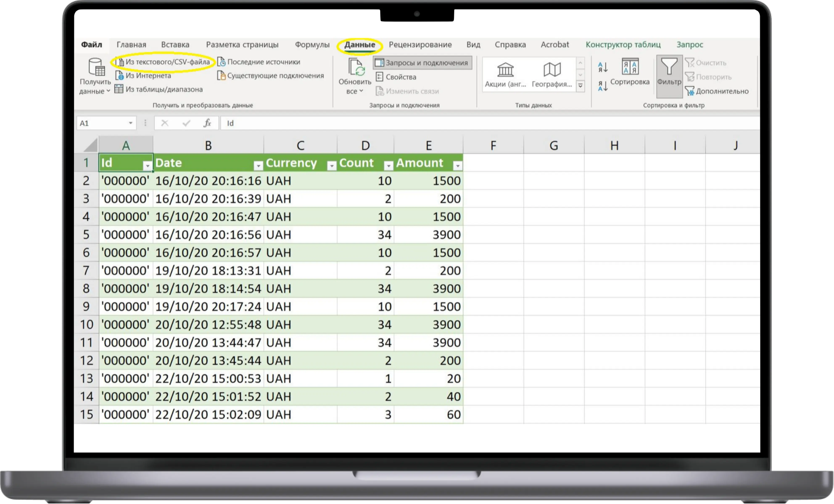This screenshot has width=834, height=504.
Task: Toggle the Queries and Connections (Запросы и подключения) pane
Action: 422,63
